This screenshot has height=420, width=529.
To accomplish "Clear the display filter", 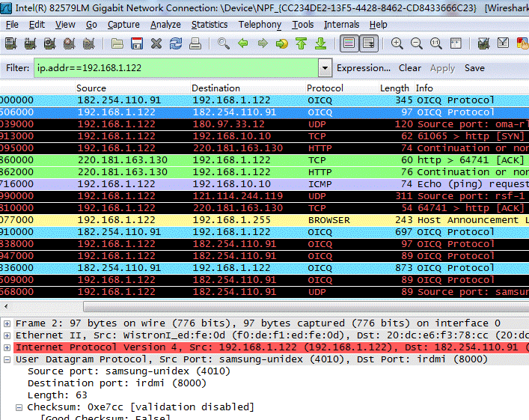I will click(410, 68).
